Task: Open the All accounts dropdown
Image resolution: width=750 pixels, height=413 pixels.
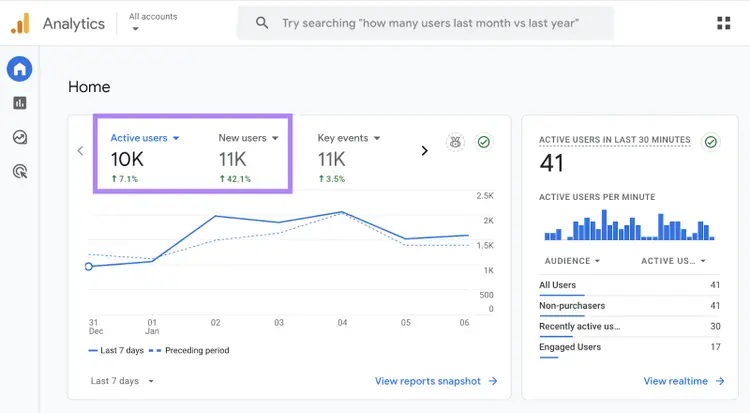Action: point(153,22)
